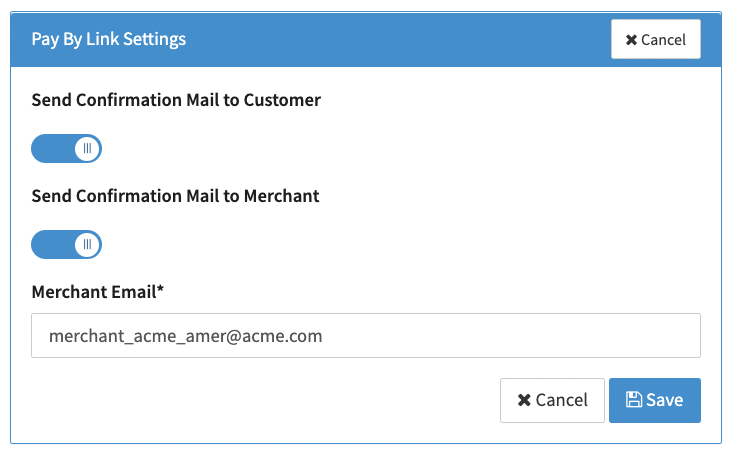
Task: Click the Send Confirmation Mail to Merchant label
Action: (175, 196)
